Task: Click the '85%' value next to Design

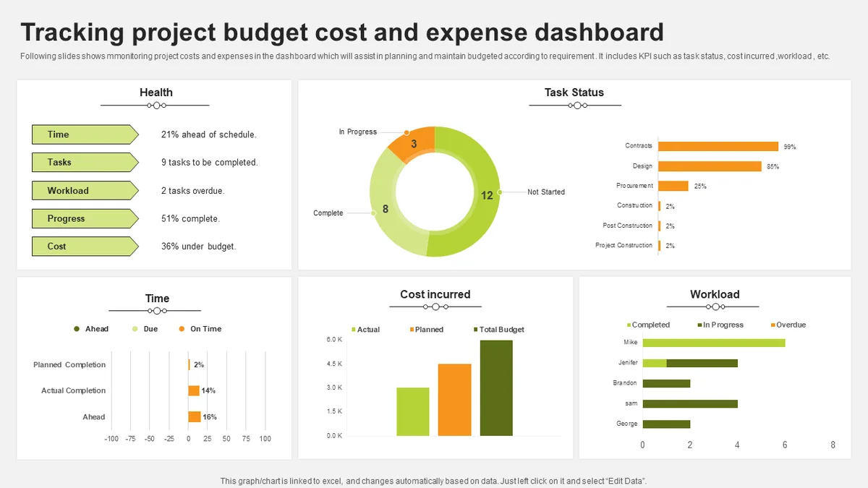Action: coord(773,167)
